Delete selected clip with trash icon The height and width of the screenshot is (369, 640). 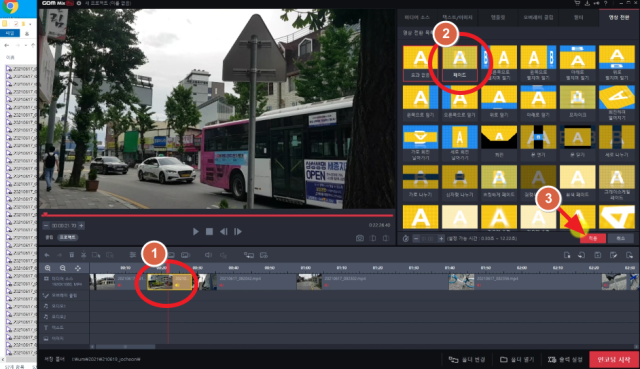(x=72, y=255)
